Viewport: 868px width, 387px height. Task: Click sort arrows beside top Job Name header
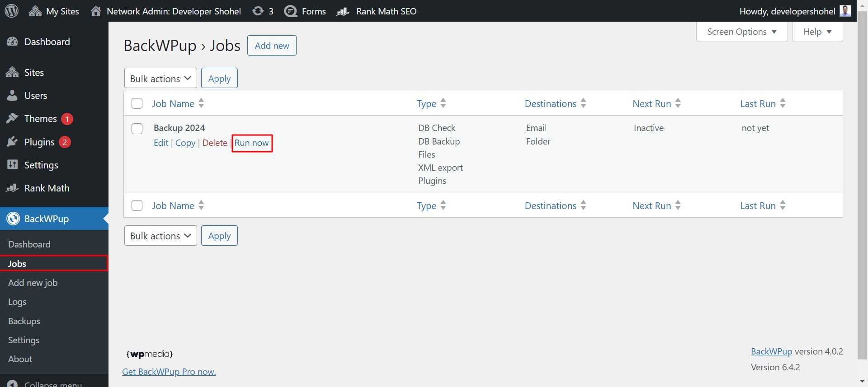pyautogui.click(x=201, y=103)
